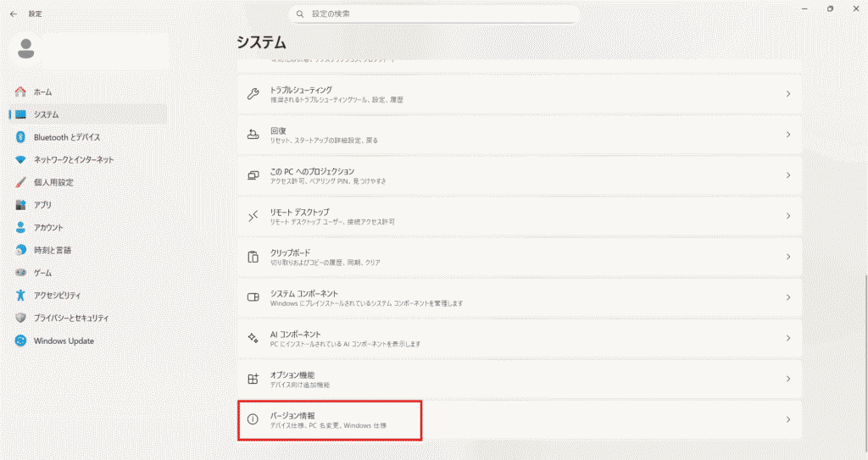The height and width of the screenshot is (460, 868).
Task: Expand トラブルシューティング via its chevron
Action: tap(788, 94)
